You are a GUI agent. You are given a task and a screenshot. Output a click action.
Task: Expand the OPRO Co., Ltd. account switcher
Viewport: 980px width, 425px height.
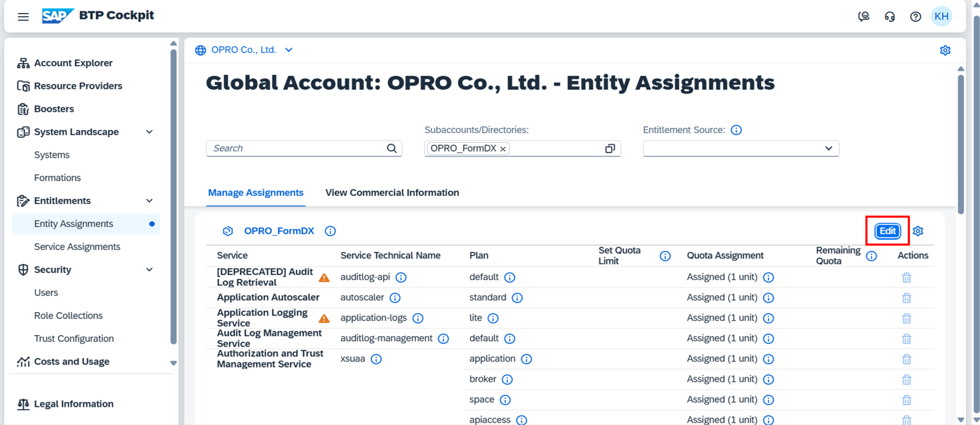point(289,50)
